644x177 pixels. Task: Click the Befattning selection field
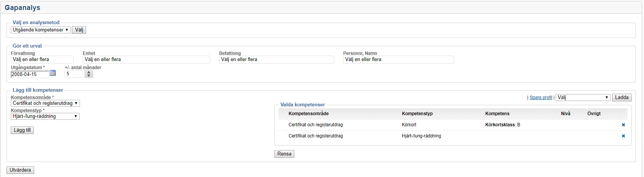[x=276, y=60]
